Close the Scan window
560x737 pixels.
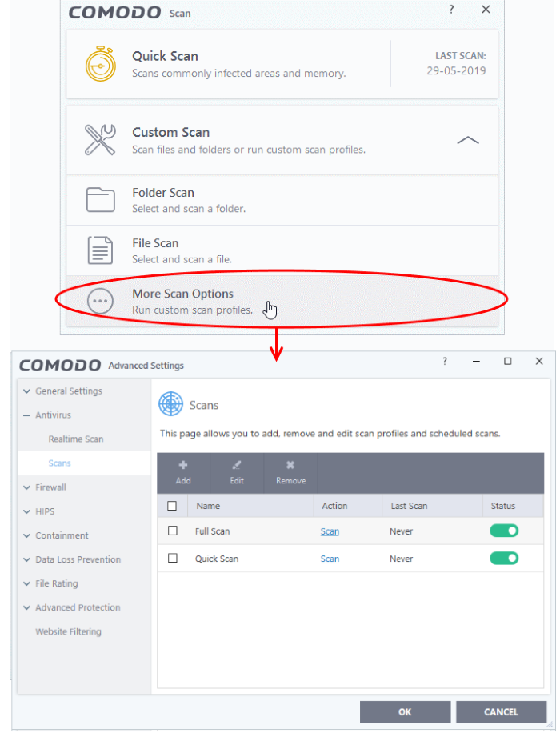[486, 10]
